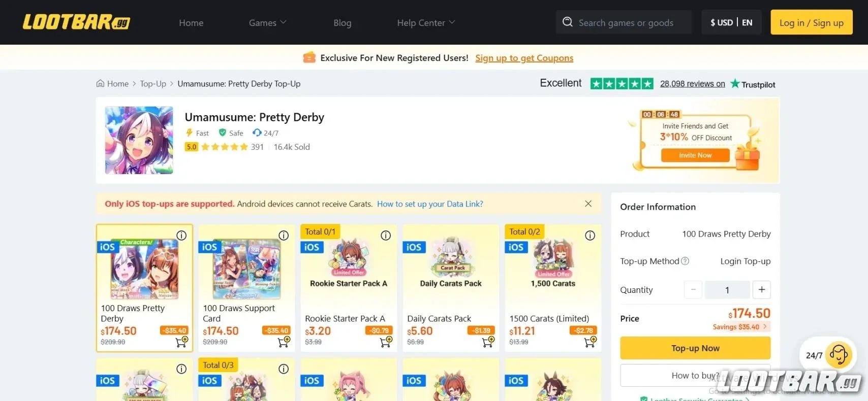Click the LOOTBAR.gg logo
The image size is (868, 401).
point(76,22)
